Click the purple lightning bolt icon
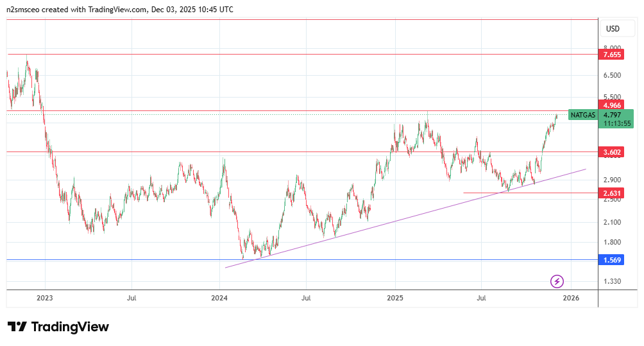 (557, 281)
